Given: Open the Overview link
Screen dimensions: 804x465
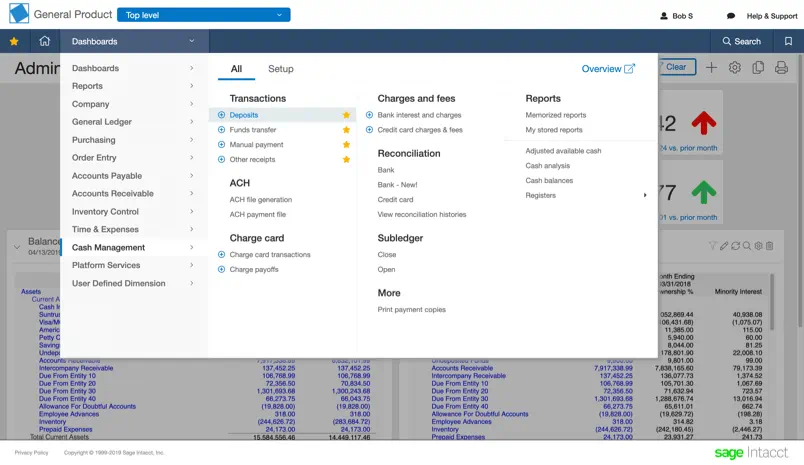Looking at the screenshot, I should (x=608, y=69).
